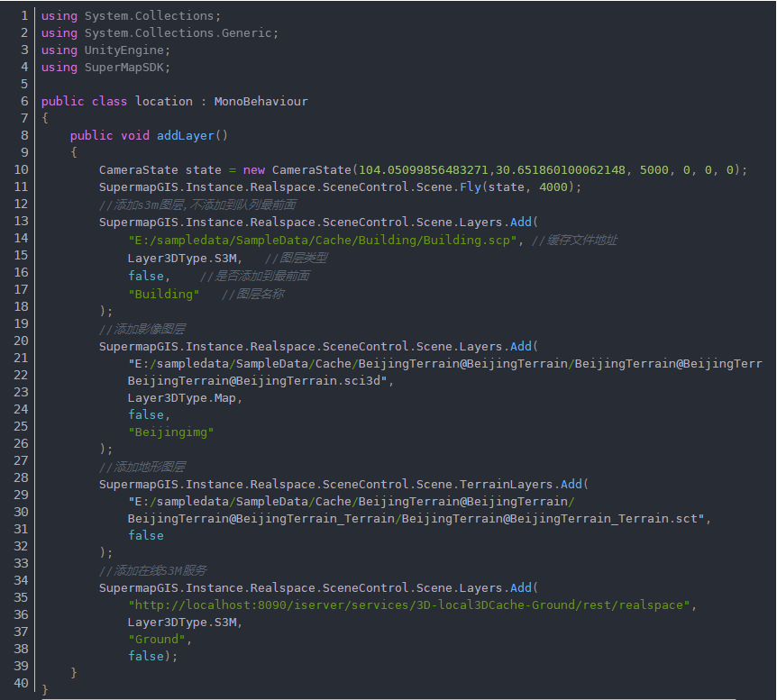The width and height of the screenshot is (777, 700).
Task: Click 'Layer3DType.S3M' on line 15
Action: coord(182,258)
